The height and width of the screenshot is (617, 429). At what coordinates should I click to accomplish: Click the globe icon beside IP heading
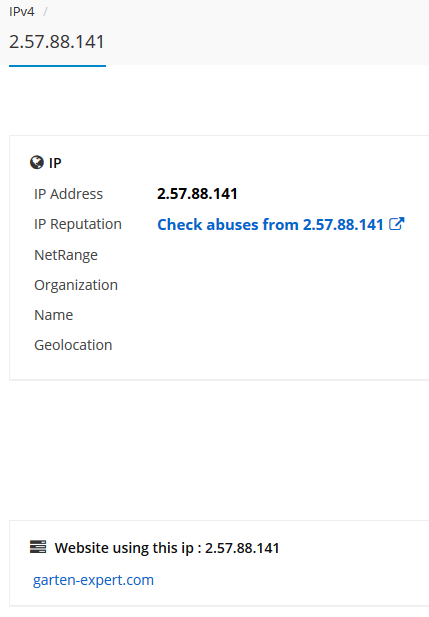pyautogui.click(x=37, y=163)
